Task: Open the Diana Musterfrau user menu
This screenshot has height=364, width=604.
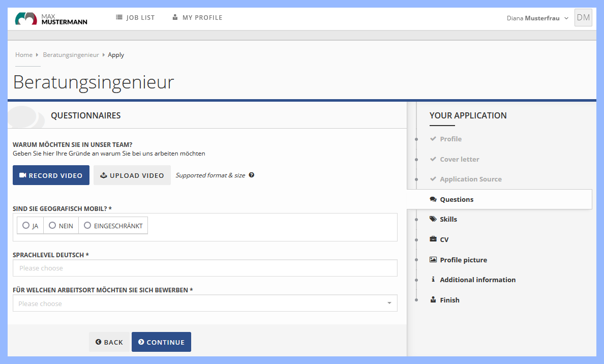Action: 537,18
